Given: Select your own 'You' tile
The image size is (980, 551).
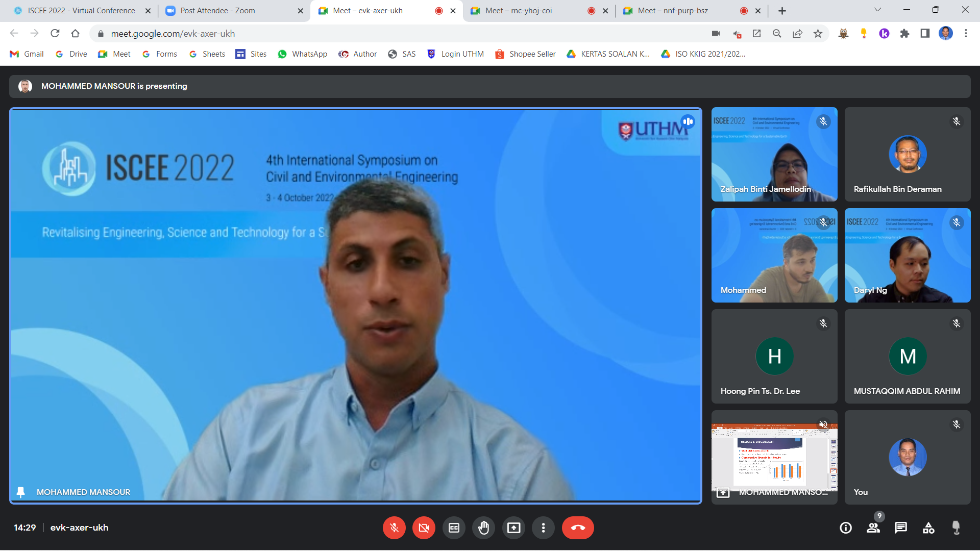Looking at the screenshot, I should (908, 457).
